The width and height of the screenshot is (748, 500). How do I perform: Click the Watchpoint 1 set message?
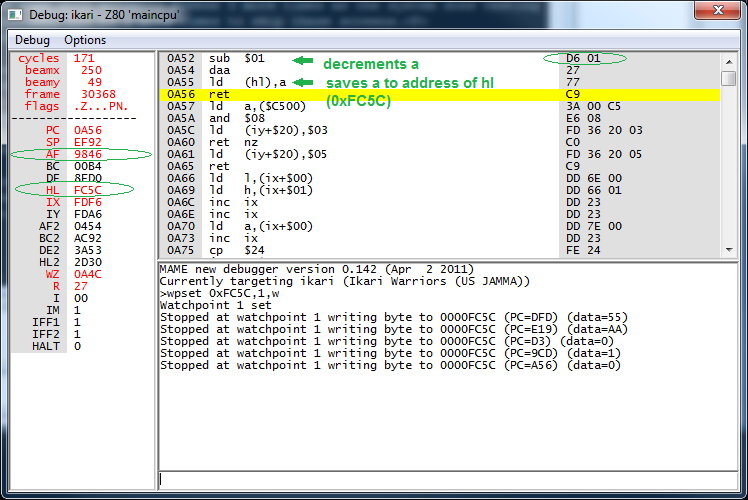pyautogui.click(x=216, y=305)
